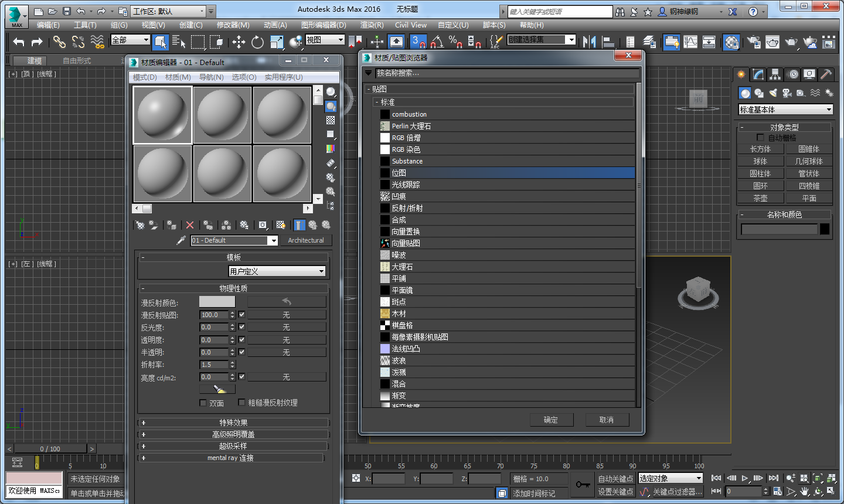
Task: Select the Move transform tool
Action: (239, 42)
